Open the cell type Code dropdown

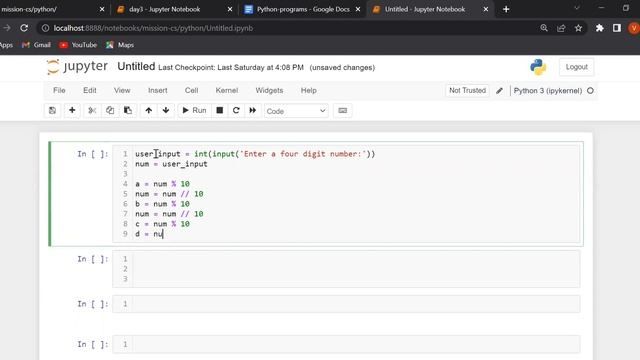[x=296, y=111]
